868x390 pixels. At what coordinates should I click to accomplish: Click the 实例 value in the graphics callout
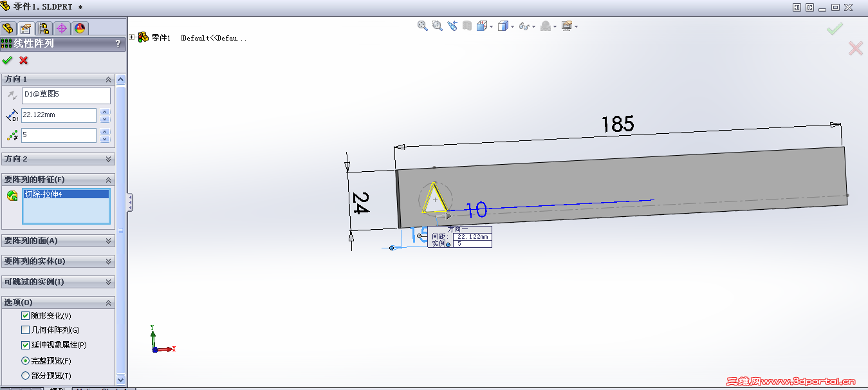coord(472,244)
